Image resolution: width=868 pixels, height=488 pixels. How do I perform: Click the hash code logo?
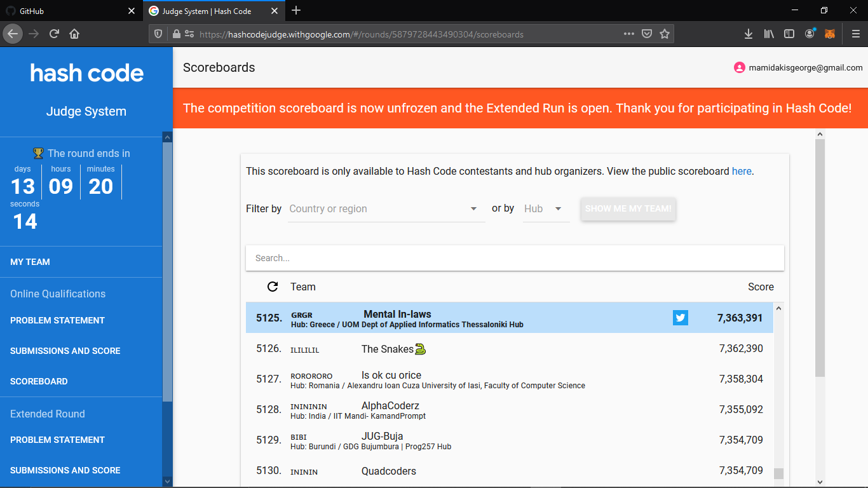87,73
